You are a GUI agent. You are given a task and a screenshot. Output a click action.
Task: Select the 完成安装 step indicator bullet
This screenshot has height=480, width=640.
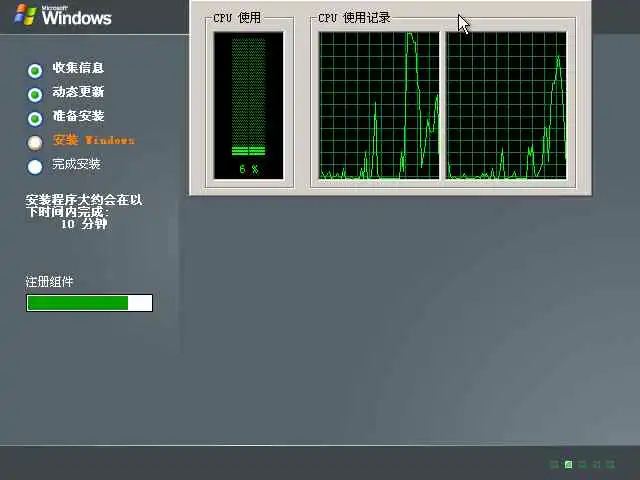35,167
